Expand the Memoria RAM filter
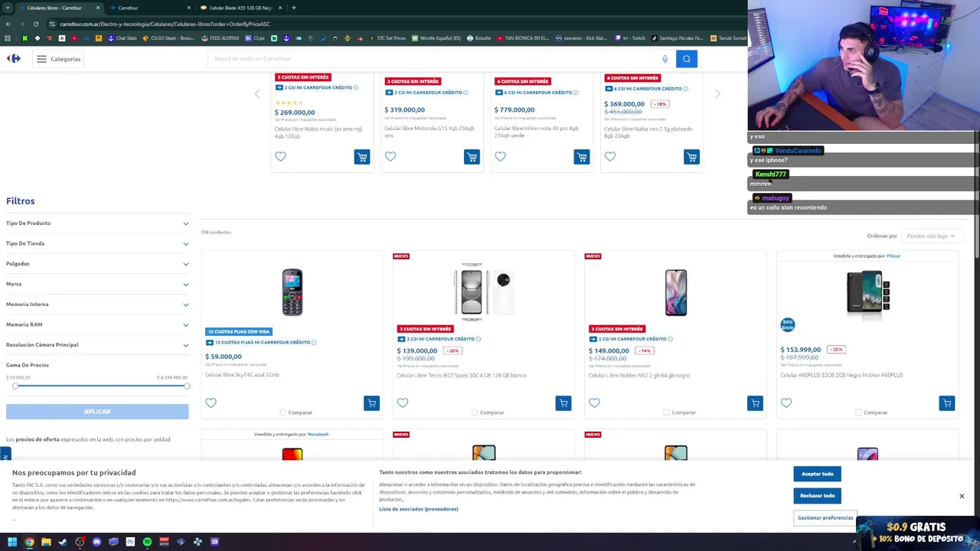Viewport: 980px width, 551px height. tap(97, 324)
